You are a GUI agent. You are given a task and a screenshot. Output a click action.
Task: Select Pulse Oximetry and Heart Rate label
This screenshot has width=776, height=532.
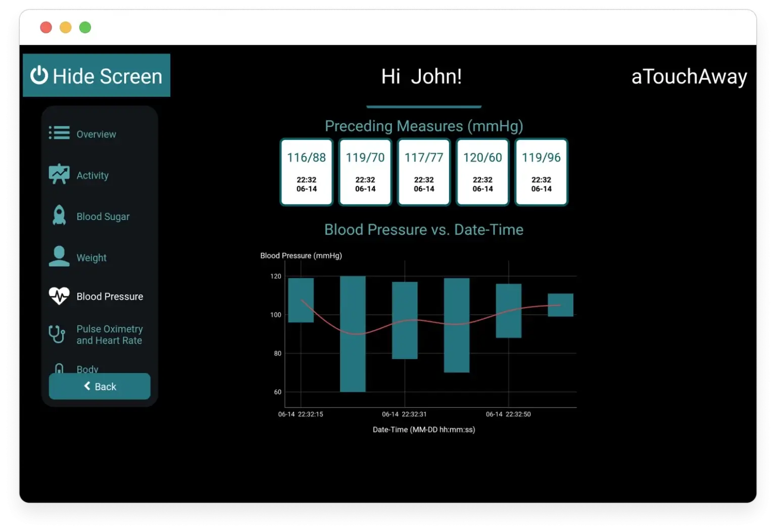coord(110,335)
